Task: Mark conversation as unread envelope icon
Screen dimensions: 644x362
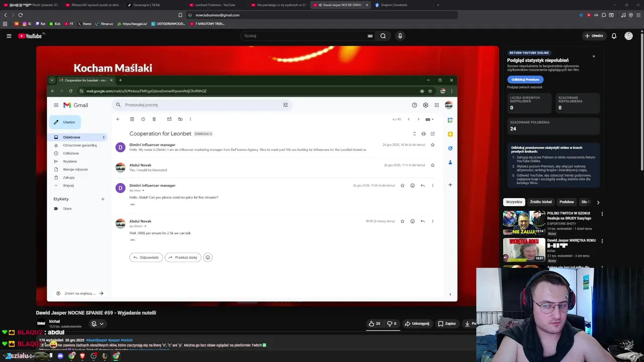Action: [x=169, y=119]
